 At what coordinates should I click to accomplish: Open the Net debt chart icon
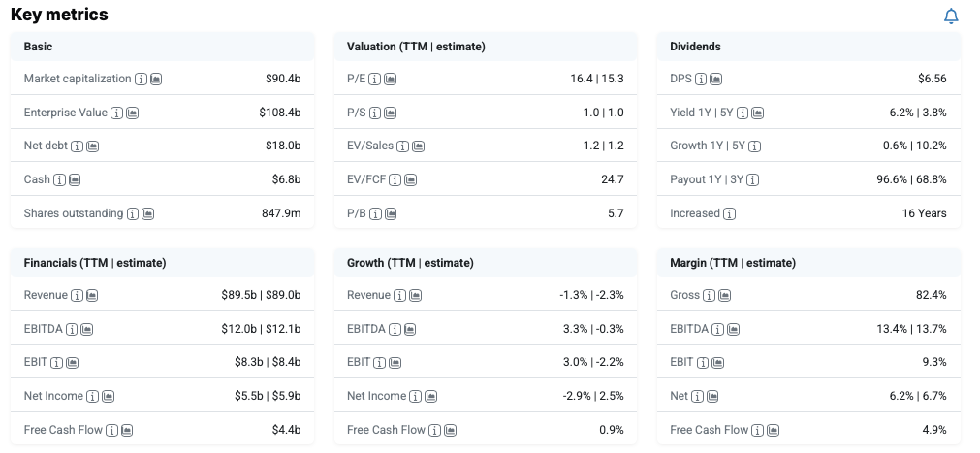[x=93, y=146]
